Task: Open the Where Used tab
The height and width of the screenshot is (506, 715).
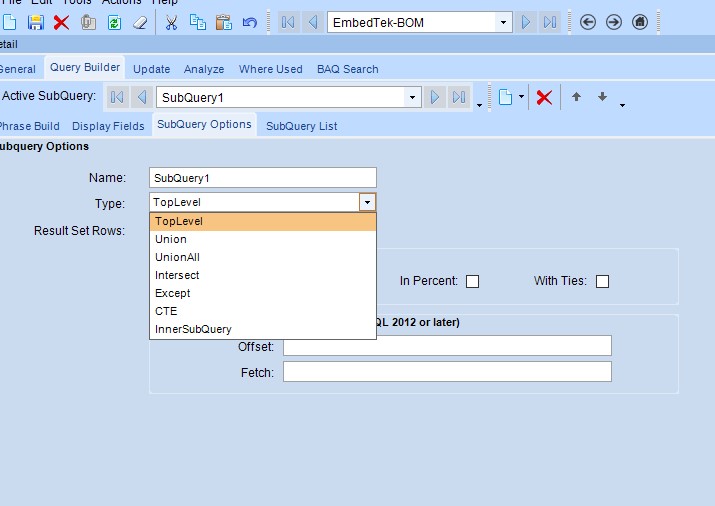Action: tap(270, 69)
